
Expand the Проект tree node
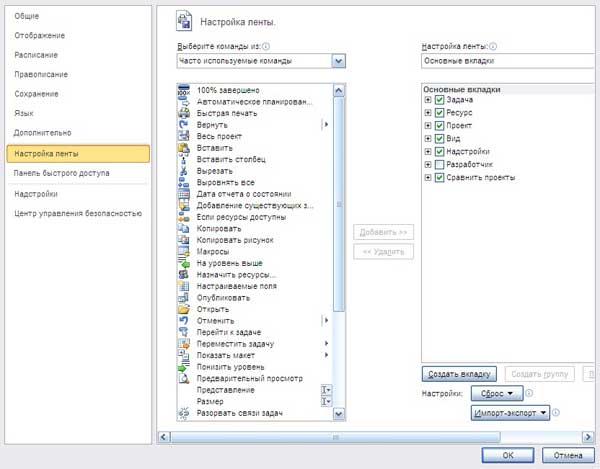428,125
